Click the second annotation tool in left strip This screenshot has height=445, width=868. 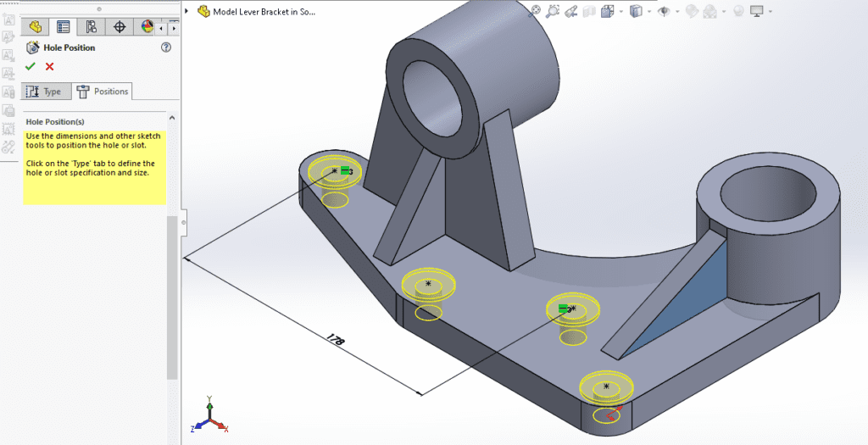(x=8, y=37)
